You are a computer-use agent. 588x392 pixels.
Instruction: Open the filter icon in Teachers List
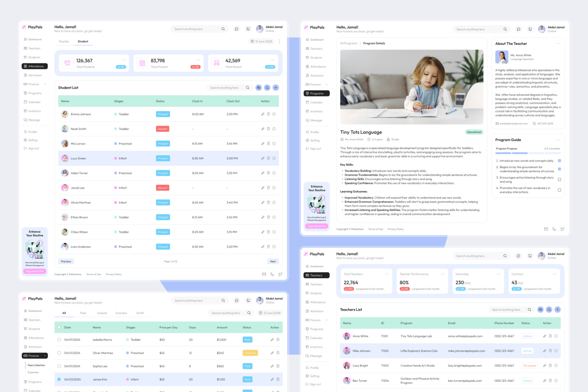point(540,310)
